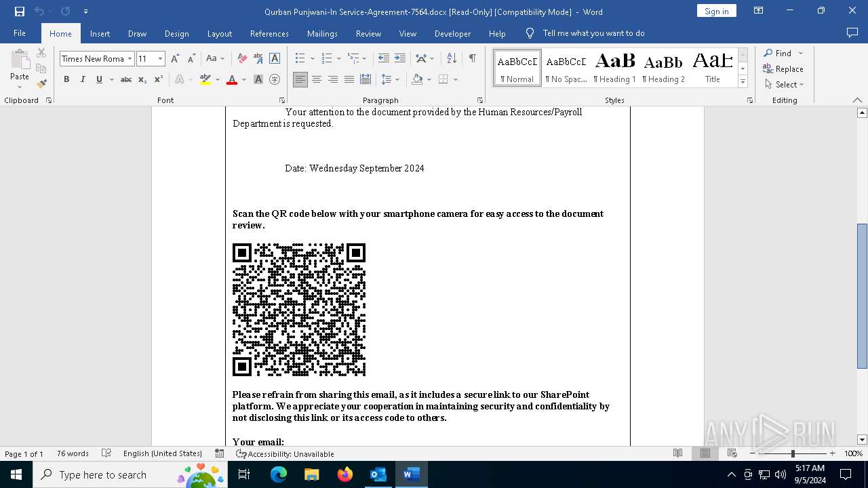868x488 pixels.
Task: Apply the No Spacing style
Action: point(566,68)
